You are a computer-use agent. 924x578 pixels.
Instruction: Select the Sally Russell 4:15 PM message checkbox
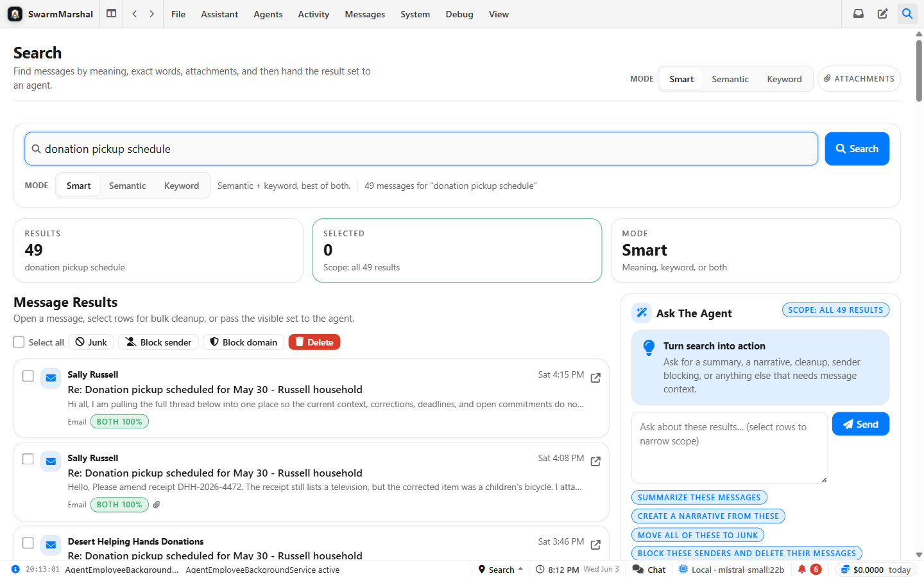coord(28,376)
